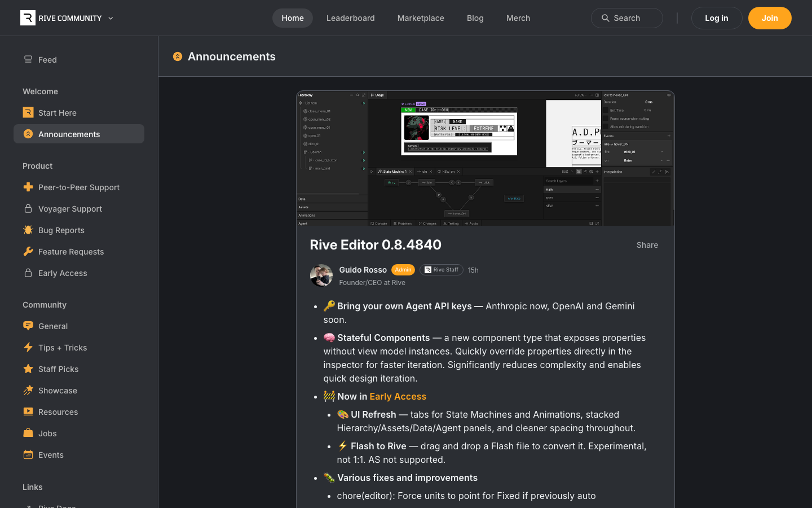
Task: Open the Marketplace tab
Action: (x=421, y=18)
